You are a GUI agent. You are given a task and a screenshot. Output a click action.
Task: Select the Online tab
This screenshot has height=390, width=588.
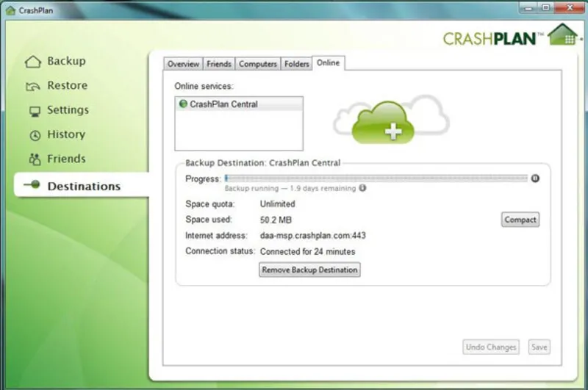pyautogui.click(x=328, y=63)
